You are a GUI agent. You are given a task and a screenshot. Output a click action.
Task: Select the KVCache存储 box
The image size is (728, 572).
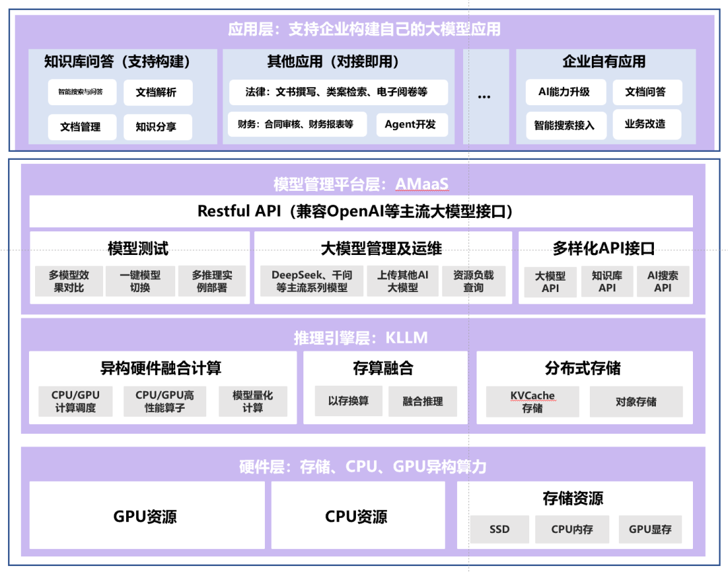point(532,402)
